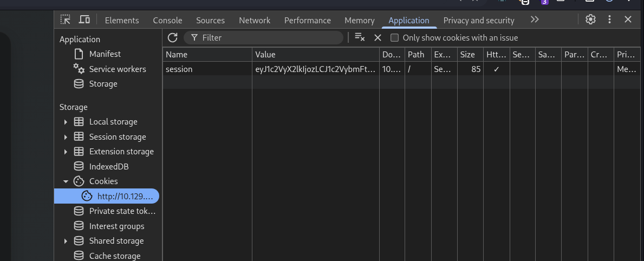Screen dimensions: 644x261
Task: Expand the Session storage tree item
Action: coord(66,137)
